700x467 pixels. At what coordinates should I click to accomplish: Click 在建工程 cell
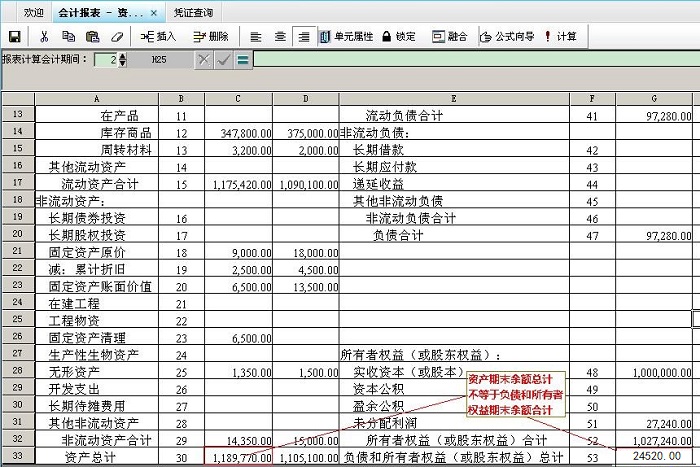[x=97, y=304]
